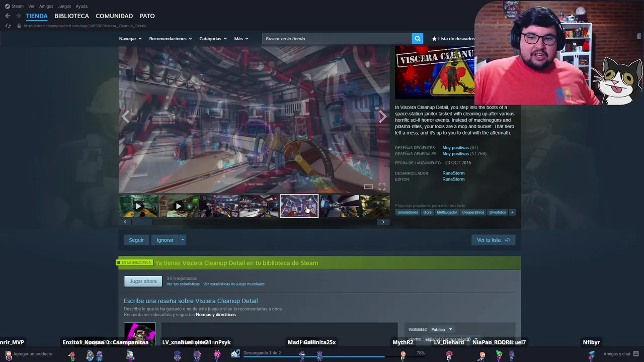Select the highlighted fifth screenshot thumbnail
Image resolution: width=644 pixels, height=362 pixels.
[299, 206]
